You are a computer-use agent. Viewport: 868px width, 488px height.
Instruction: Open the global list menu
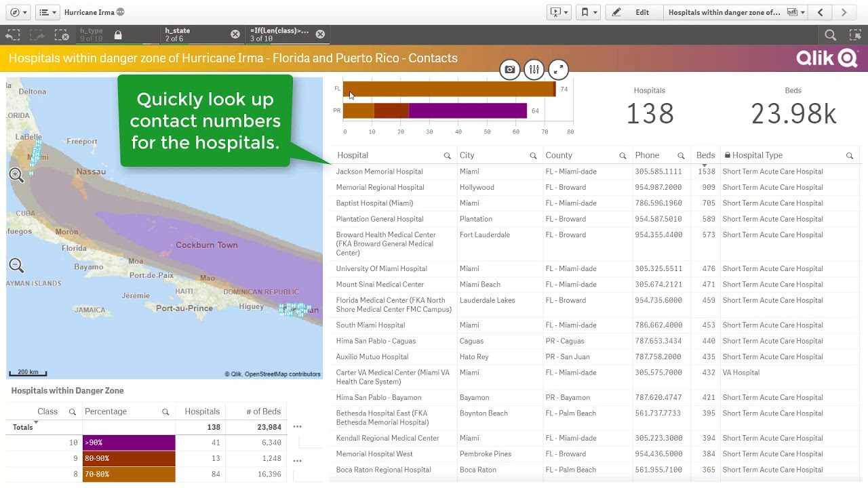coord(46,12)
